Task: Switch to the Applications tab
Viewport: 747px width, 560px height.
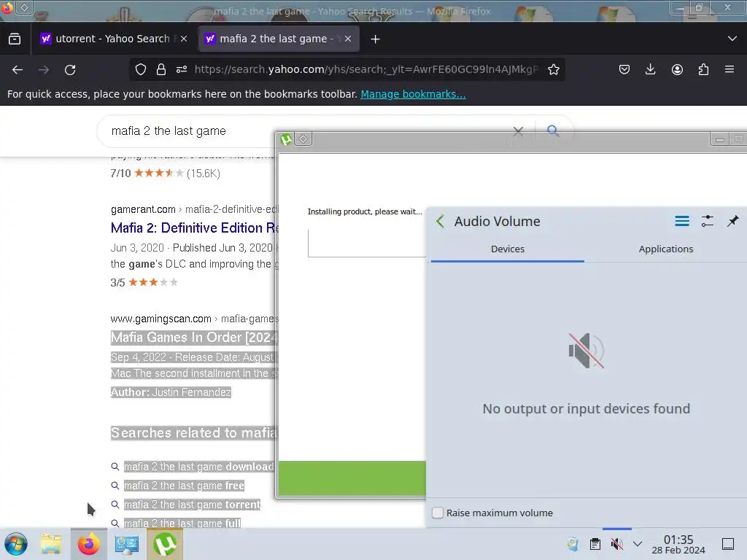Action: pyautogui.click(x=665, y=249)
